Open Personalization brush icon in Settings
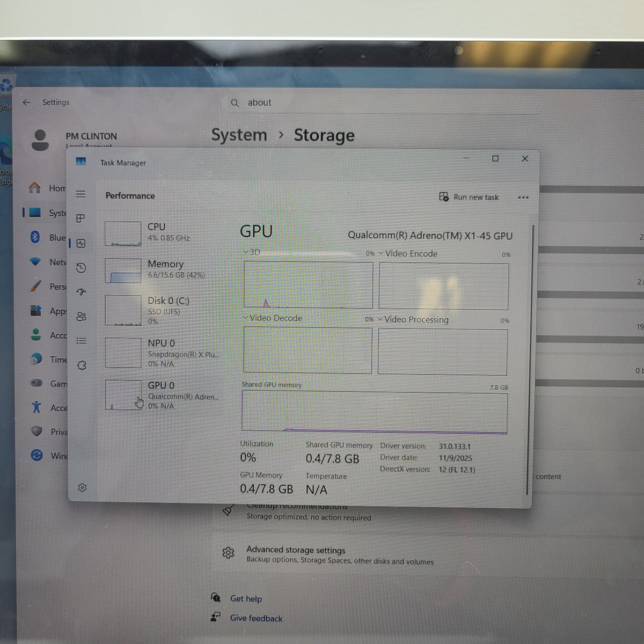 (35, 286)
